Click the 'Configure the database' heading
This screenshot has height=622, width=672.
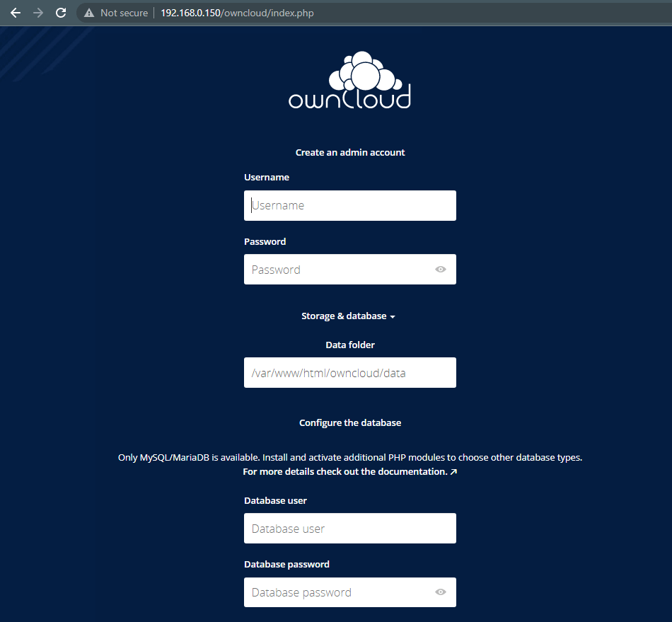point(349,422)
